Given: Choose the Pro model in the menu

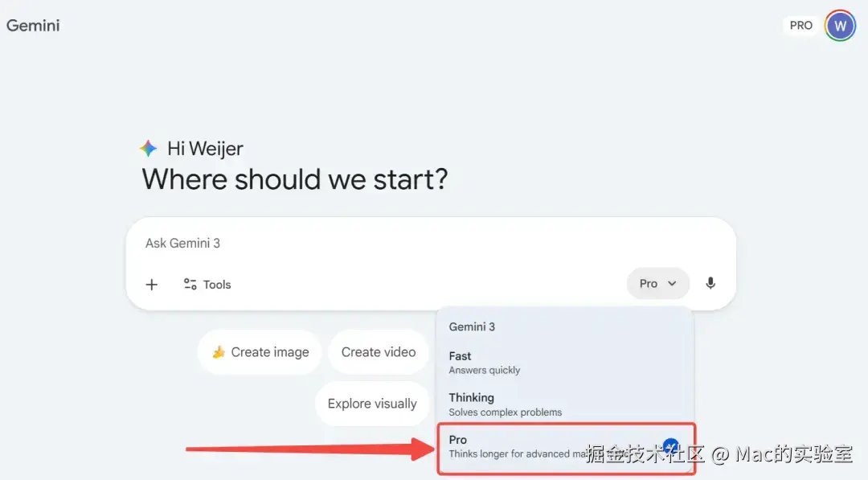Looking at the screenshot, I should [x=522, y=446].
